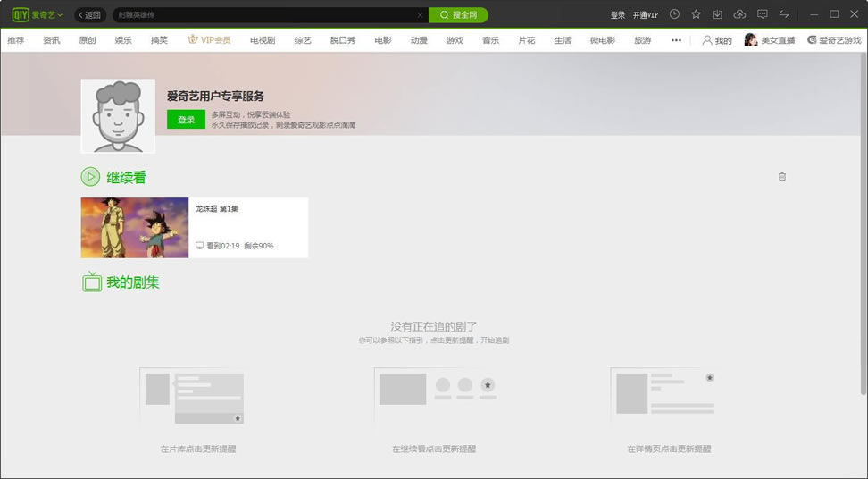Click the 在详情页点击更新提醒 guide illustration

(x=664, y=395)
